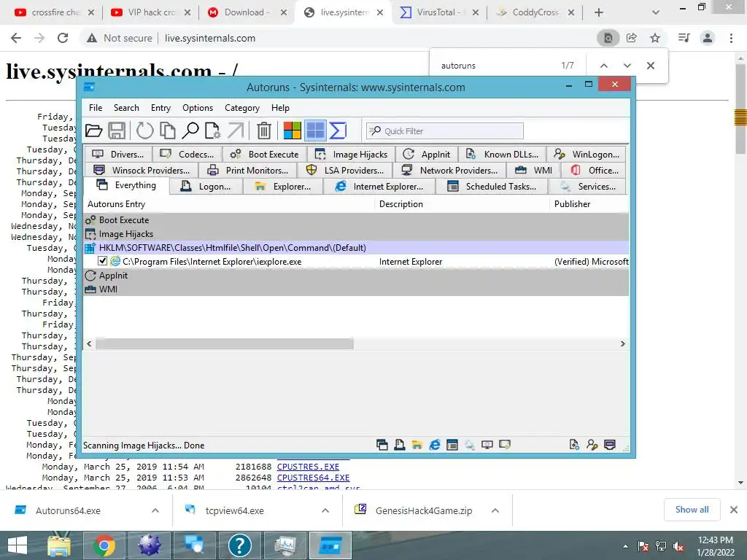Delete selected entry with trash icon

click(264, 131)
